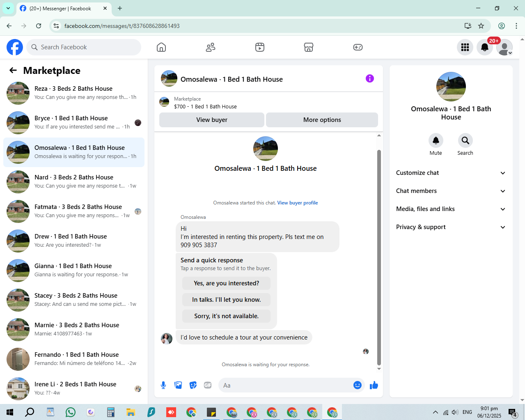Screen dimensions: 525x420
Task: Open the account profile avatar menu
Action: click(x=504, y=47)
